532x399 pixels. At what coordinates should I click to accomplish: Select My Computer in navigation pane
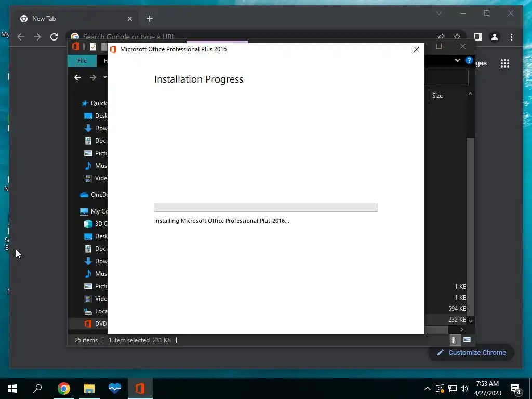(94, 211)
